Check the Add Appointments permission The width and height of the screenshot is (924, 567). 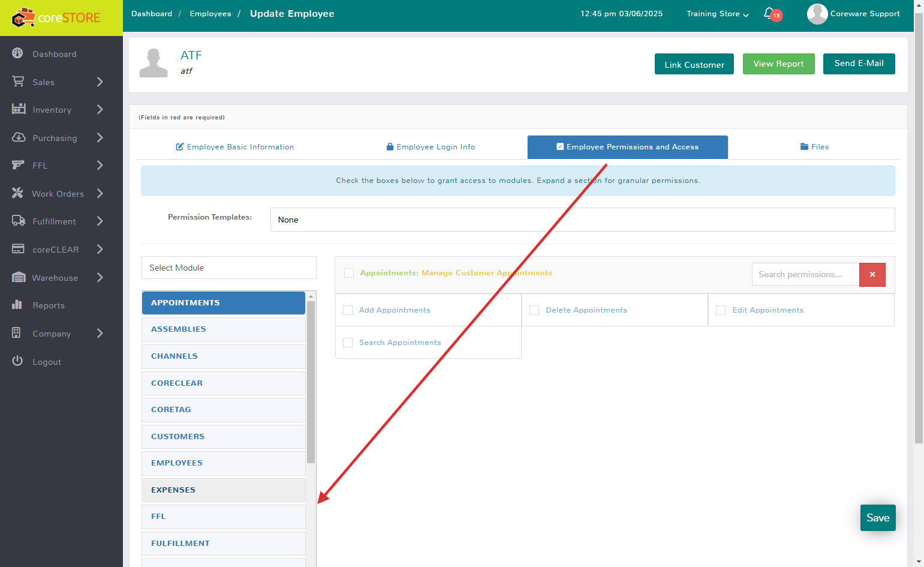coord(348,310)
